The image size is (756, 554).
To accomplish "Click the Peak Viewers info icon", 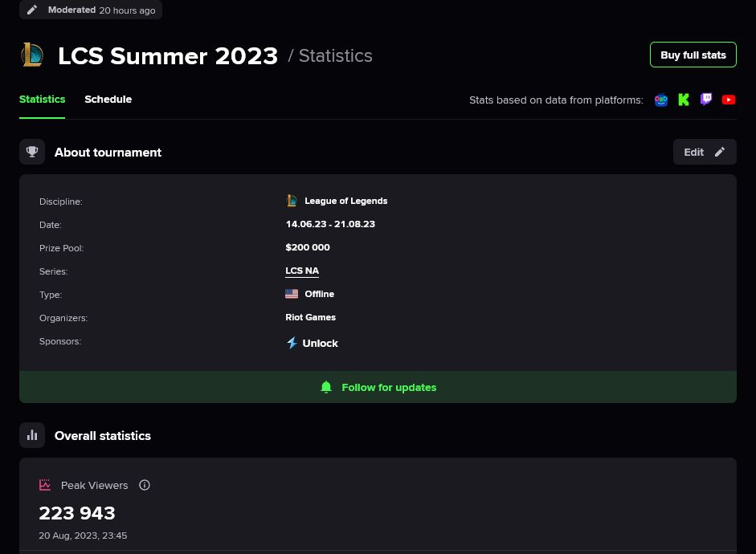I will point(144,485).
